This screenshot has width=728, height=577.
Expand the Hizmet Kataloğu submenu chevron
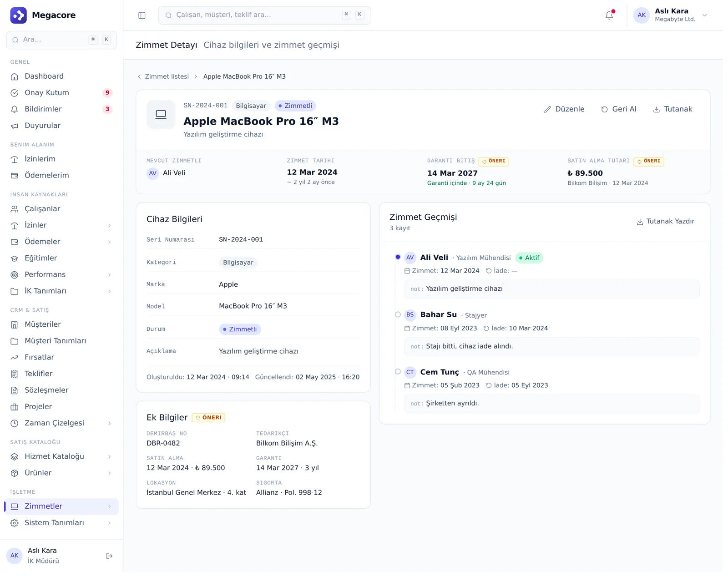(x=110, y=457)
